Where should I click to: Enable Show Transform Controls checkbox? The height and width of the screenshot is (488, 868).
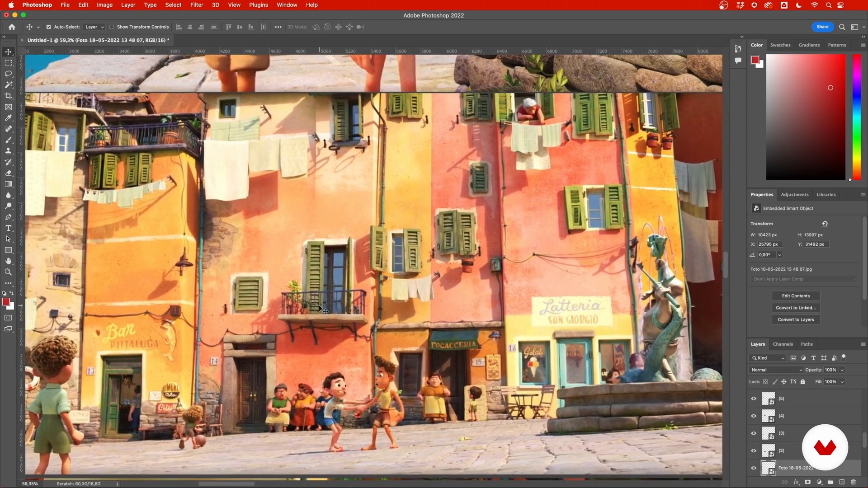[x=112, y=27]
